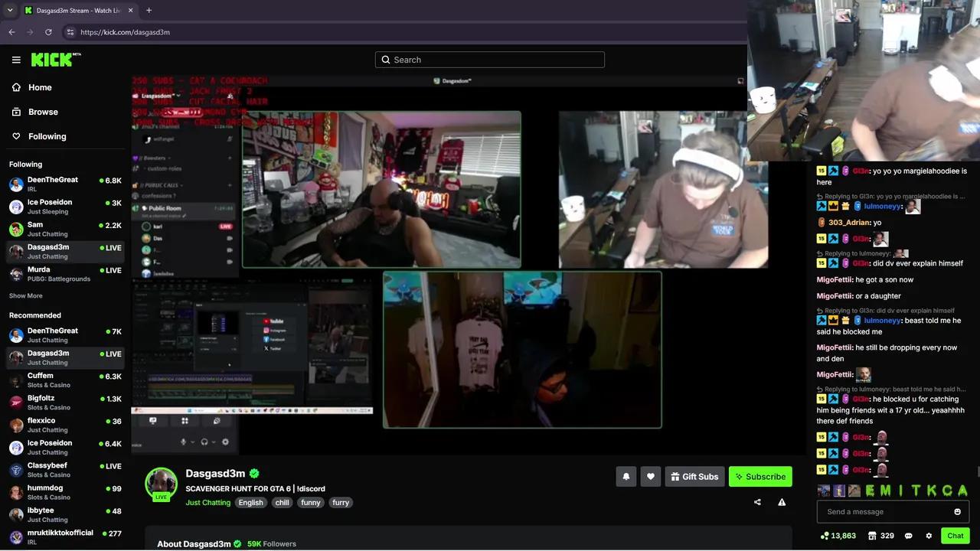
Task: Click the Search field in the header
Action: (x=490, y=60)
